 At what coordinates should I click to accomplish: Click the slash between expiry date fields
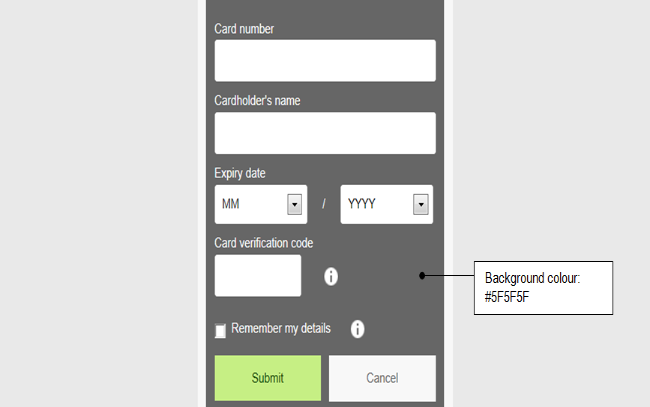(x=324, y=204)
